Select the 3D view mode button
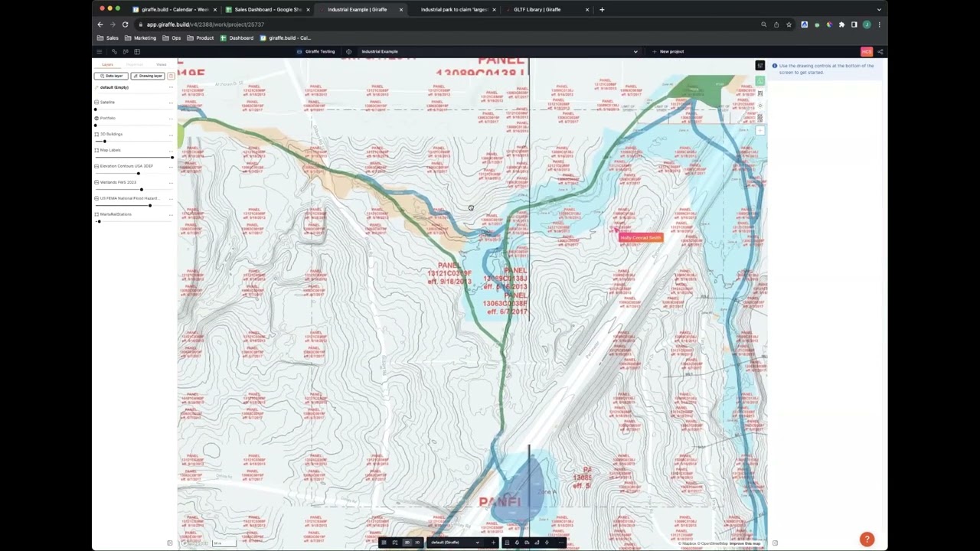 417,543
